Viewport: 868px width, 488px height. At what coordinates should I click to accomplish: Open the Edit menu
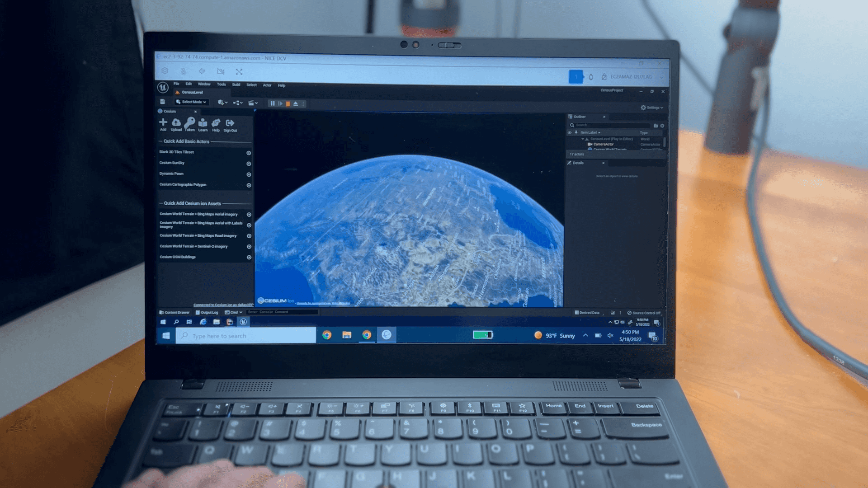[189, 84]
